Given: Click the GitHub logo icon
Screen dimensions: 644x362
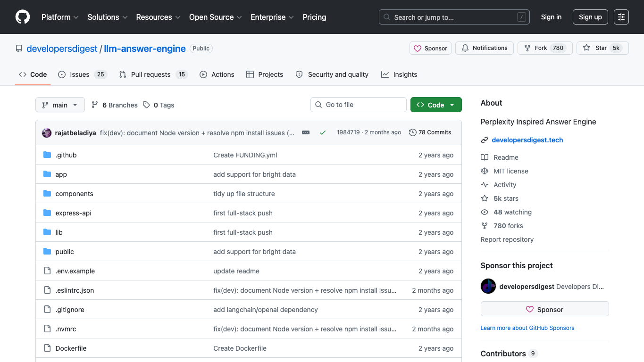Looking at the screenshot, I should point(22,17).
